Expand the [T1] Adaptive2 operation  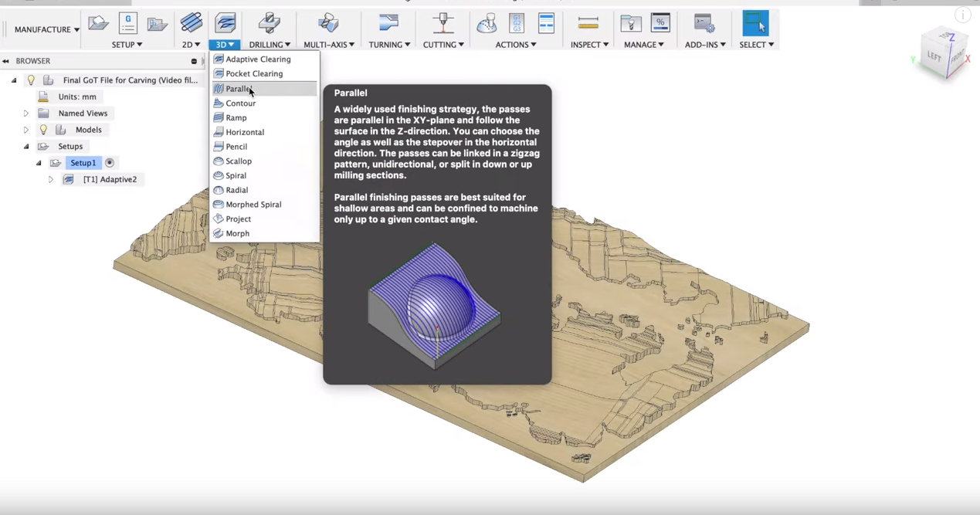[x=51, y=180]
